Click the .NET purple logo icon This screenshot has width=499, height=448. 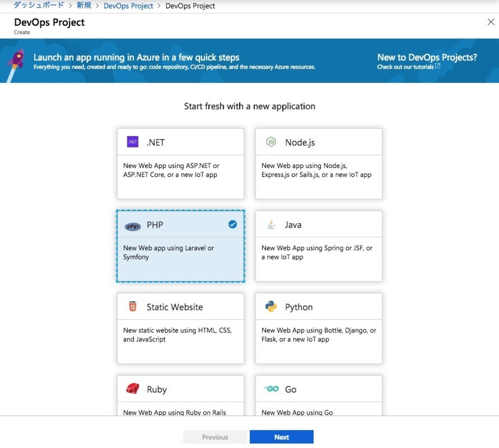[x=132, y=142]
